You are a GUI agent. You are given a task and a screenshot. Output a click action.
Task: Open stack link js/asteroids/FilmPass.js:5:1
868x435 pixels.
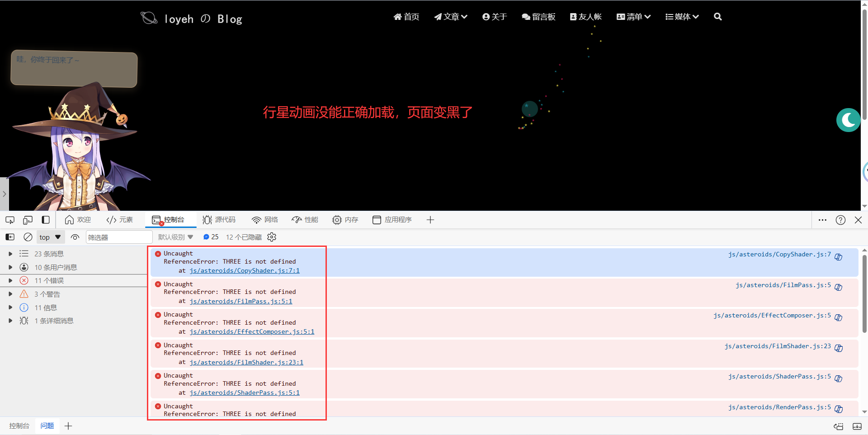241,301
